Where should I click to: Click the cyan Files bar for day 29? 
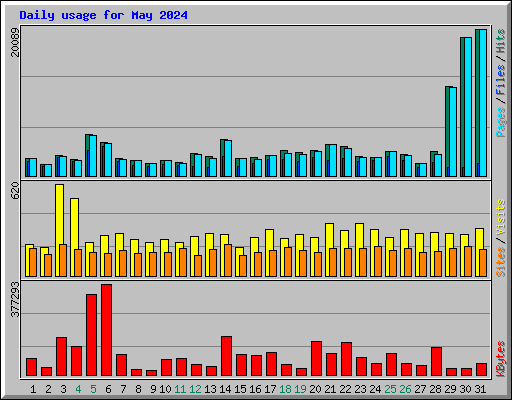point(453,132)
